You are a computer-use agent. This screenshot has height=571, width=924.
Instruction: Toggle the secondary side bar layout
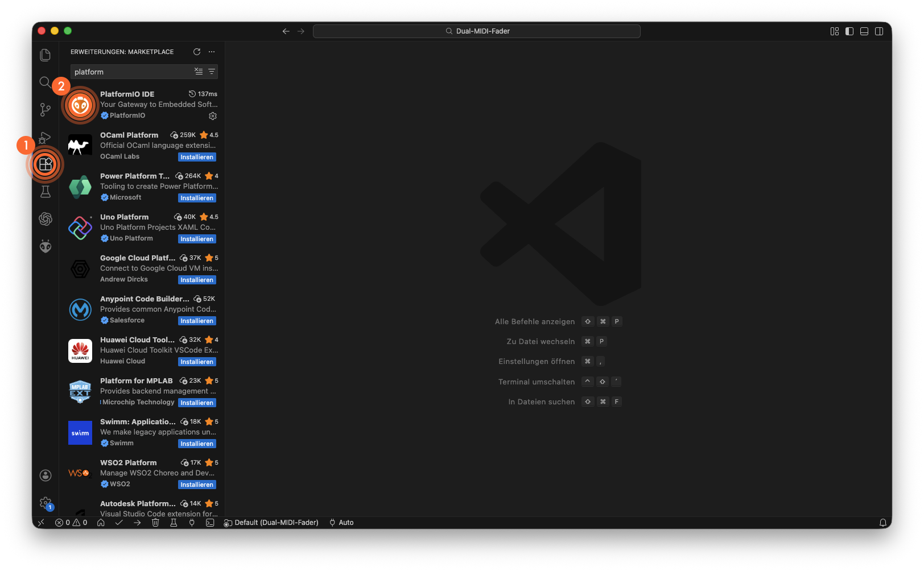(x=879, y=31)
